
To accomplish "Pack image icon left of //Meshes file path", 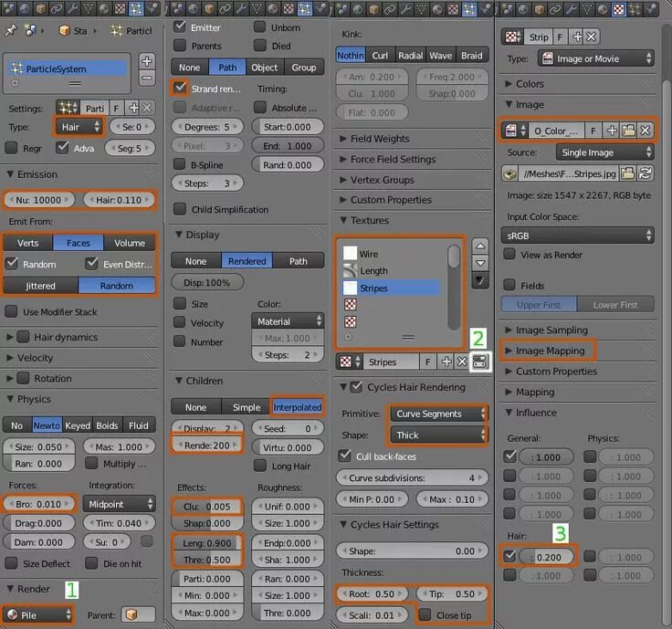I will [x=509, y=173].
